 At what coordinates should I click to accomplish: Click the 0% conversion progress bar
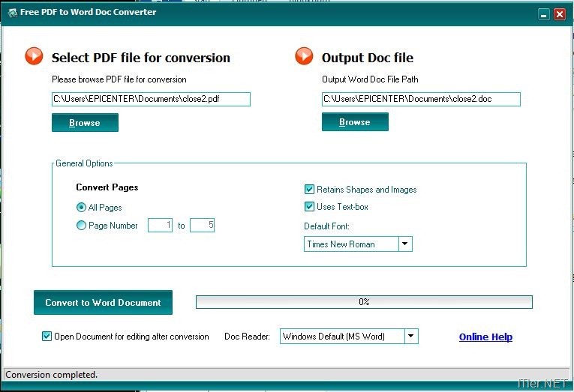pyautogui.click(x=364, y=302)
